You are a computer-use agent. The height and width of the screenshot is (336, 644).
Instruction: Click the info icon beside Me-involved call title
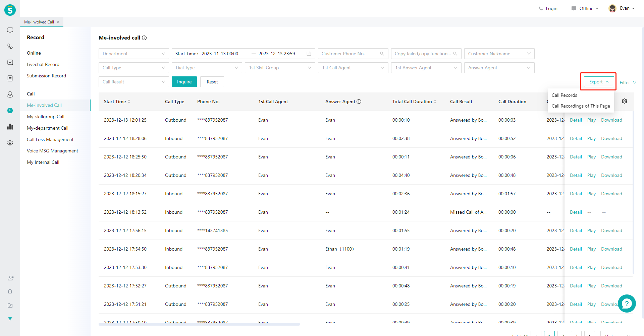click(144, 38)
